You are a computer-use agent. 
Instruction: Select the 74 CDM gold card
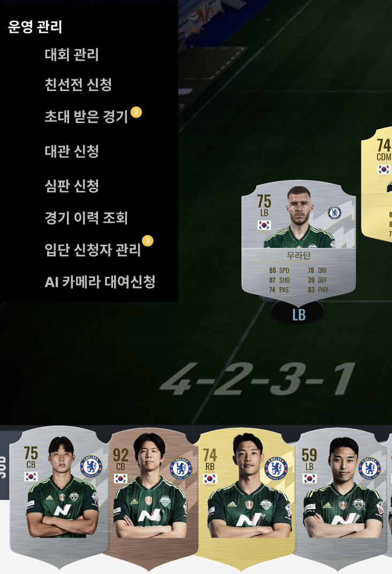click(x=376, y=184)
